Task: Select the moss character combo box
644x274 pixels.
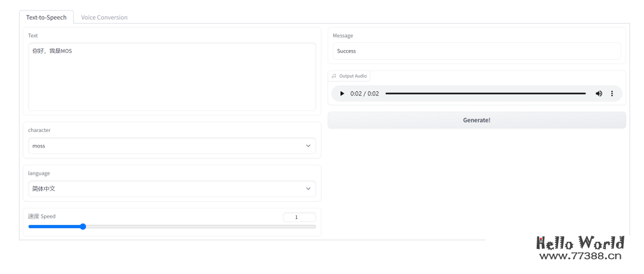Action: click(167, 146)
